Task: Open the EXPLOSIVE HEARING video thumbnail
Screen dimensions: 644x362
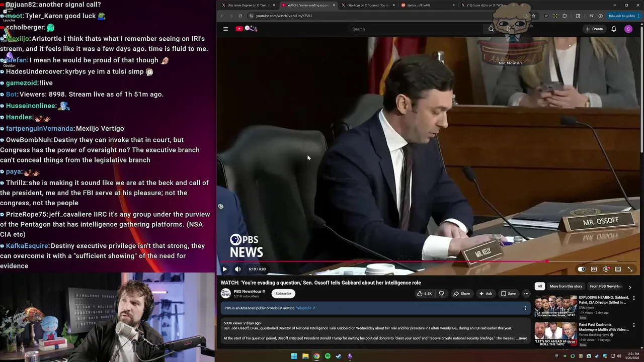Action: pos(556,307)
